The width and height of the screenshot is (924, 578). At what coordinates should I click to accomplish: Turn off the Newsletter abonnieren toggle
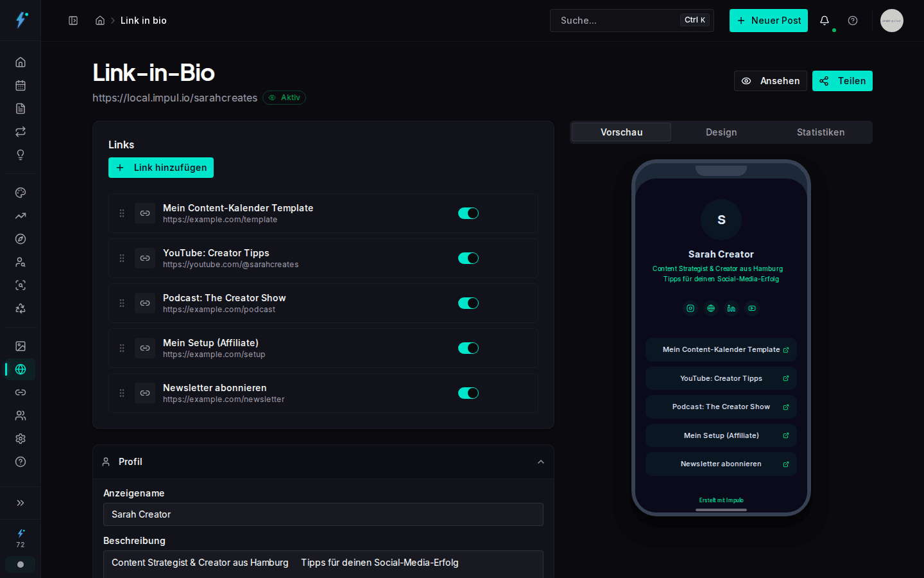click(x=468, y=393)
